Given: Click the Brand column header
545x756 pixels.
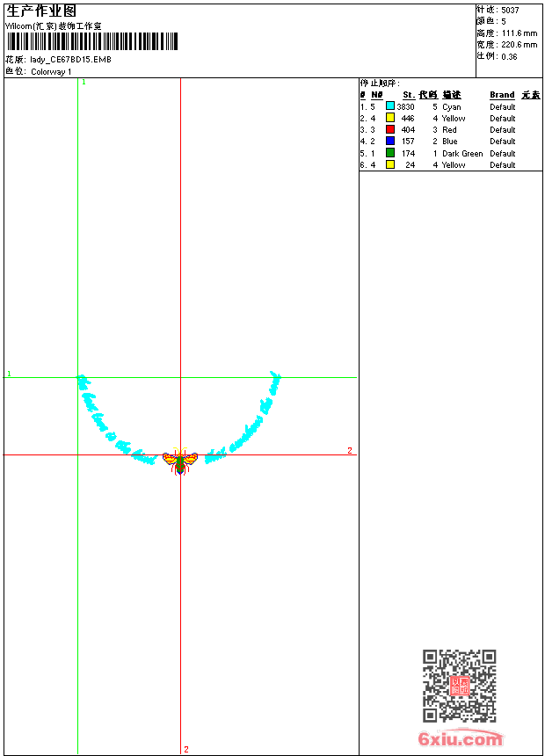Looking at the screenshot, I should point(502,95).
